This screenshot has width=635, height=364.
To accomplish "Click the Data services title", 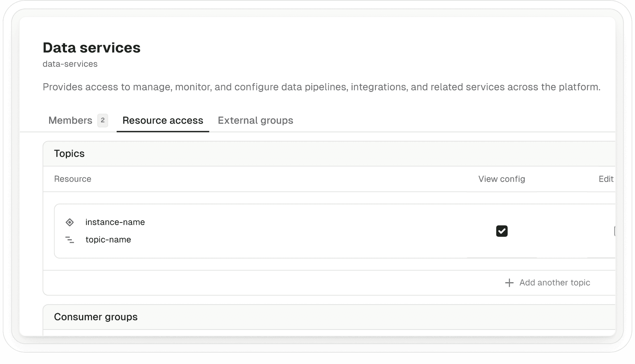I will (91, 47).
